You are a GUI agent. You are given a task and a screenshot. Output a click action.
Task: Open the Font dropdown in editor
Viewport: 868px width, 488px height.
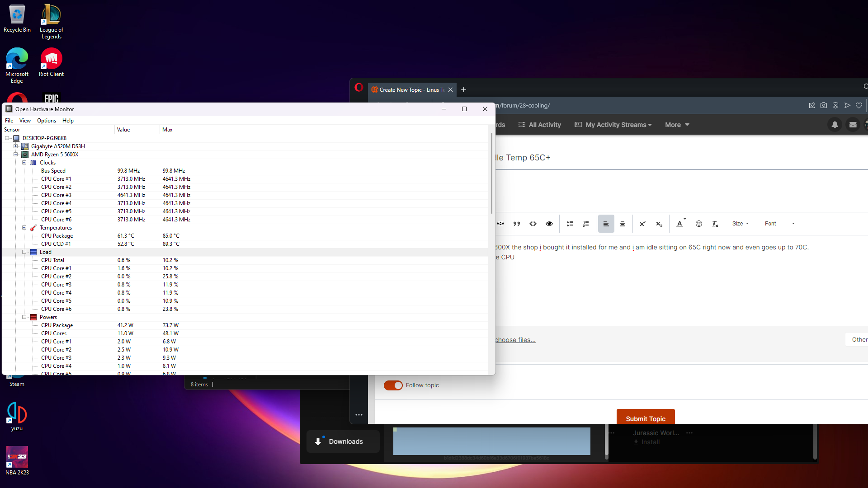780,224
